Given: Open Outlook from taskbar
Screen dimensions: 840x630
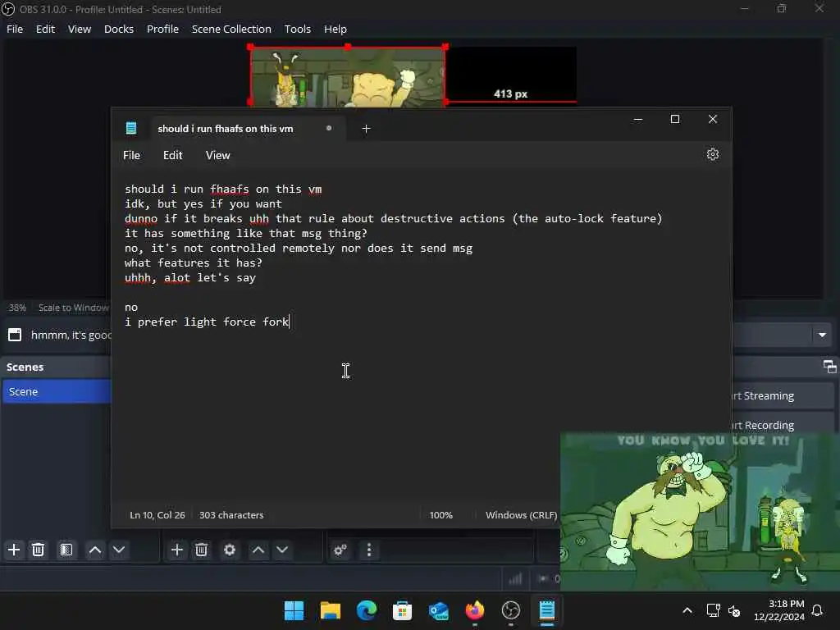Looking at the screenshot, I should 439,610.
